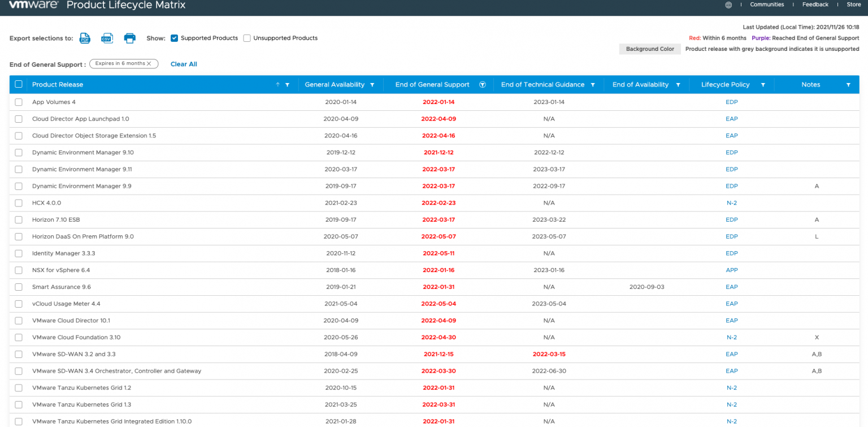Click the 'Identity Manager 3.3.3' product name

64,253
